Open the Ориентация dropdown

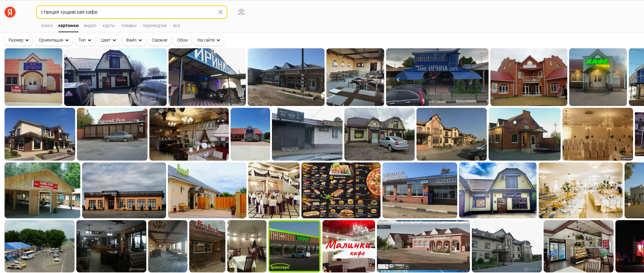click(x=54, y=40)
